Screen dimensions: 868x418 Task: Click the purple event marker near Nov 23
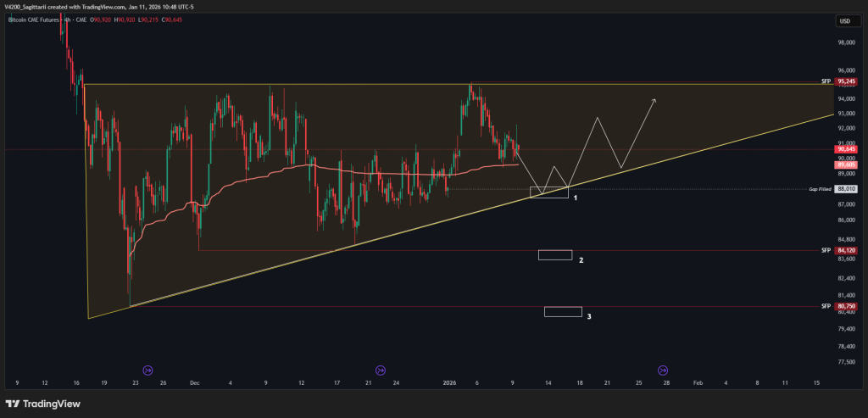coord(147,370)
